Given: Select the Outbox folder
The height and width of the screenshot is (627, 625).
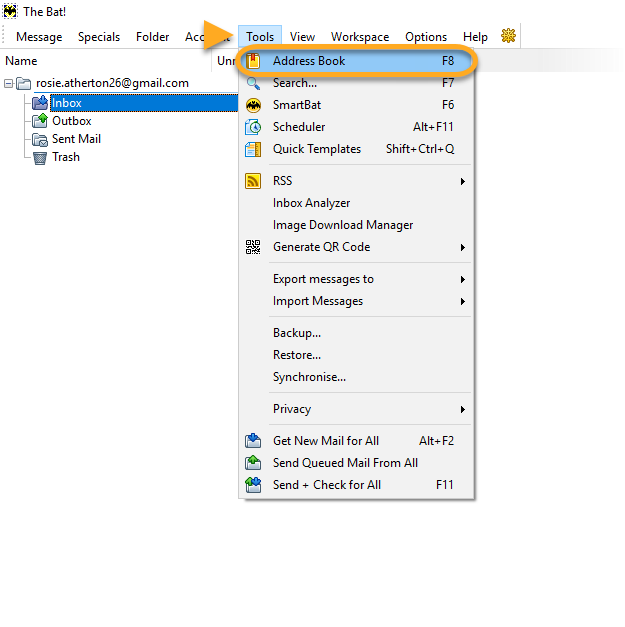Looking at the screenshot, I should click(x=72, y=121).
